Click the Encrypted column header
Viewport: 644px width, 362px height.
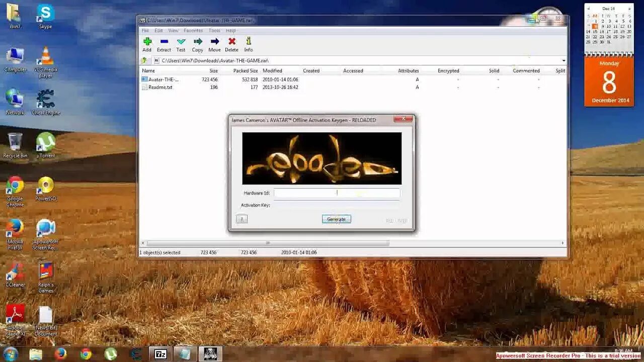tap(448, 71)
